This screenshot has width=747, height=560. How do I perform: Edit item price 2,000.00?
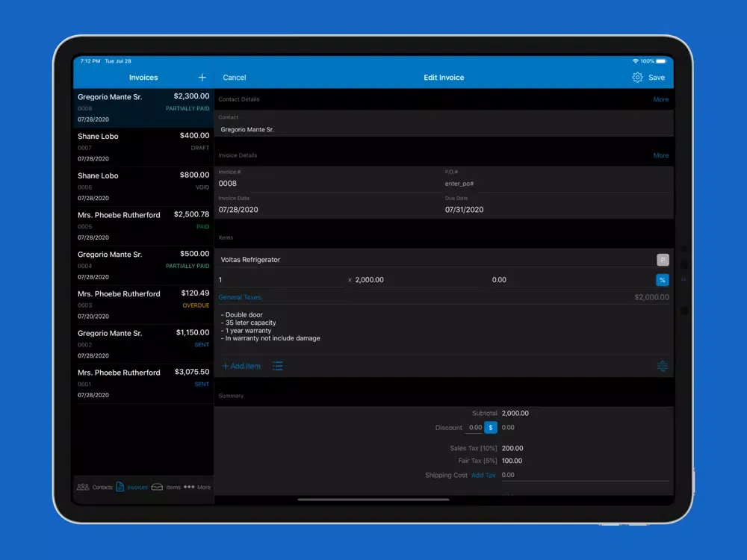click(x=417, y=280)
